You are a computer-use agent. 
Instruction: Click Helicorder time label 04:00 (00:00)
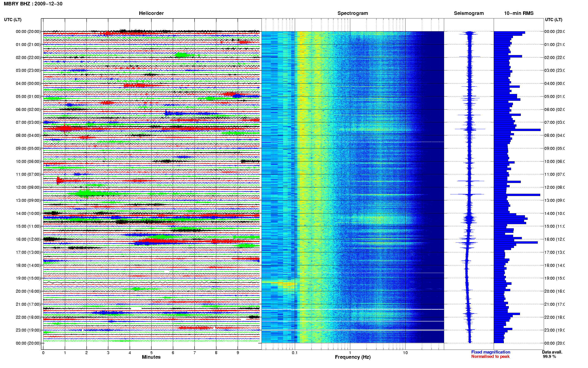coord(28,83)
